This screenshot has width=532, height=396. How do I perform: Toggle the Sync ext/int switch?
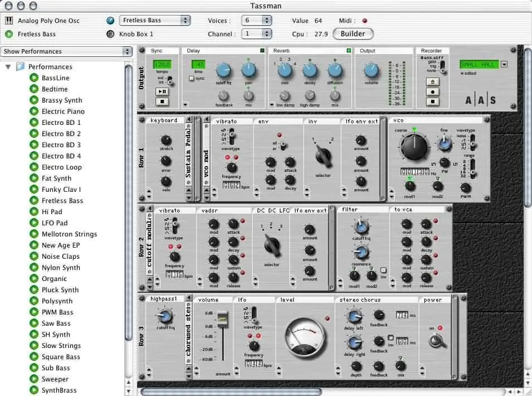[170, 80]
